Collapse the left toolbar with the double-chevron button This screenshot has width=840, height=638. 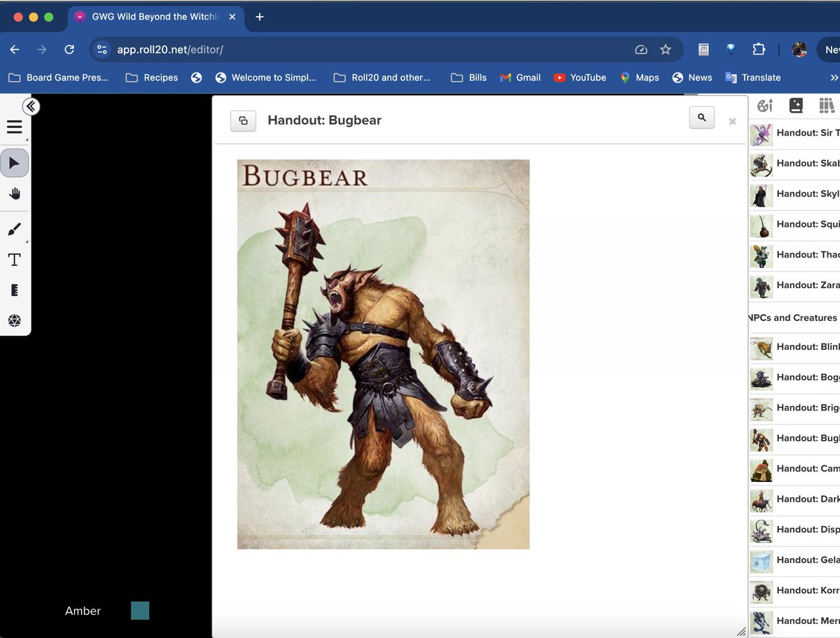click(31, 106)
